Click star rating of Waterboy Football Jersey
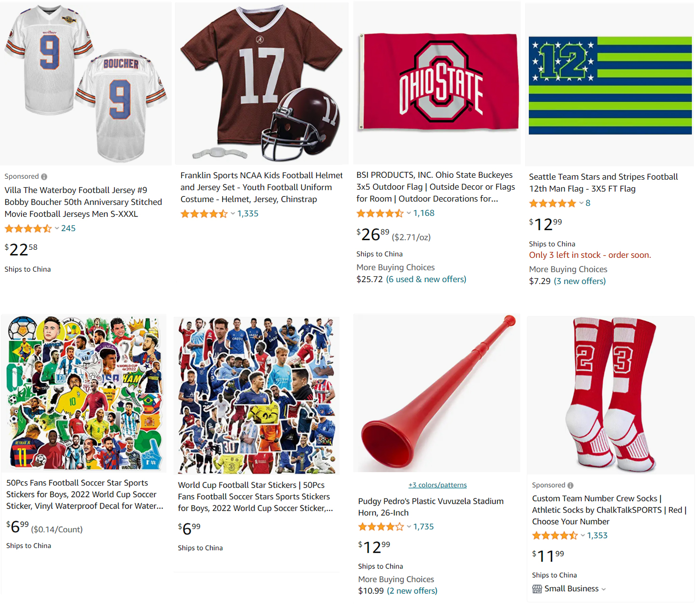This screenshot has height=610, width=700. [28, 229]
